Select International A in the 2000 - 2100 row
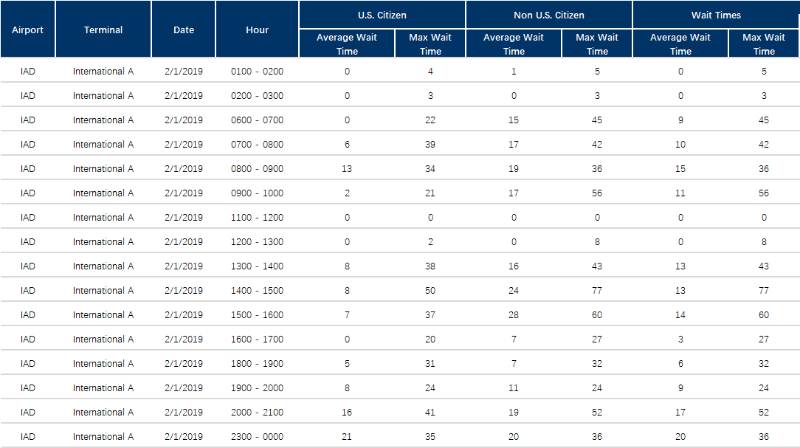Image resolution: width=800 pixels, height=448 pixels. tap(103, 412)
